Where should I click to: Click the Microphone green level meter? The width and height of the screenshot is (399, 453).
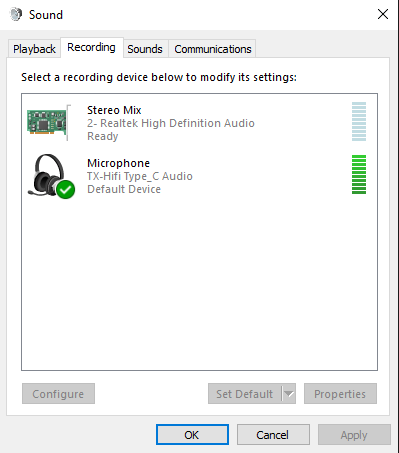click(359, 174)
